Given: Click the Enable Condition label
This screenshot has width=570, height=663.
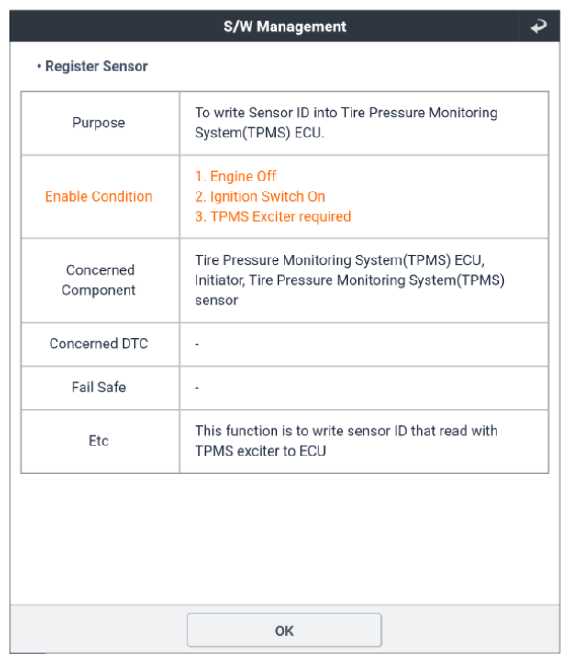Looking at the screenshot, I should click(x=99, y=197).
